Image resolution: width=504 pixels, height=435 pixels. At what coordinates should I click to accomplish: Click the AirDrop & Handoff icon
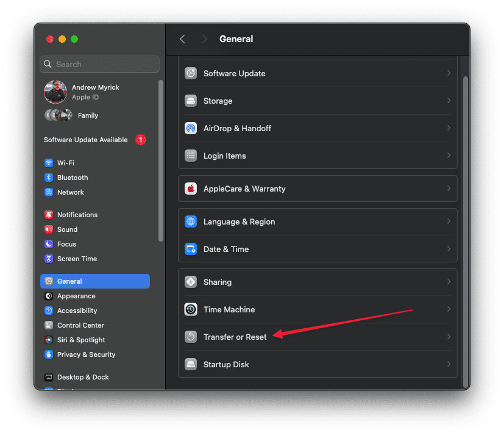coord(191,128)
